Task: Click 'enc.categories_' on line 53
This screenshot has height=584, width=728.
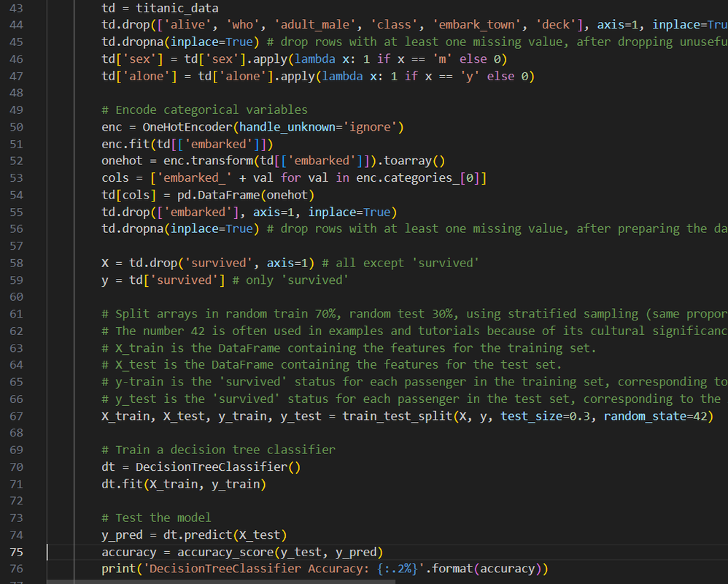Action: click(x=408, y=178)
